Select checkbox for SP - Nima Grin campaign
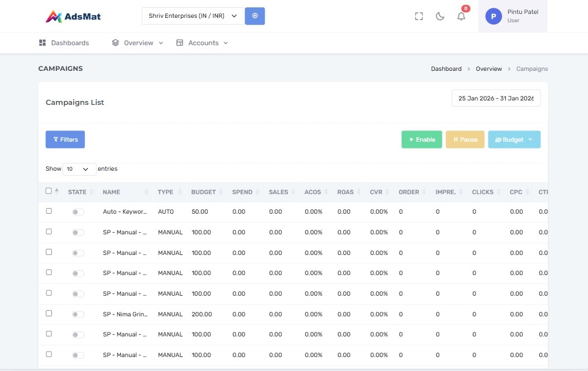 49,314
